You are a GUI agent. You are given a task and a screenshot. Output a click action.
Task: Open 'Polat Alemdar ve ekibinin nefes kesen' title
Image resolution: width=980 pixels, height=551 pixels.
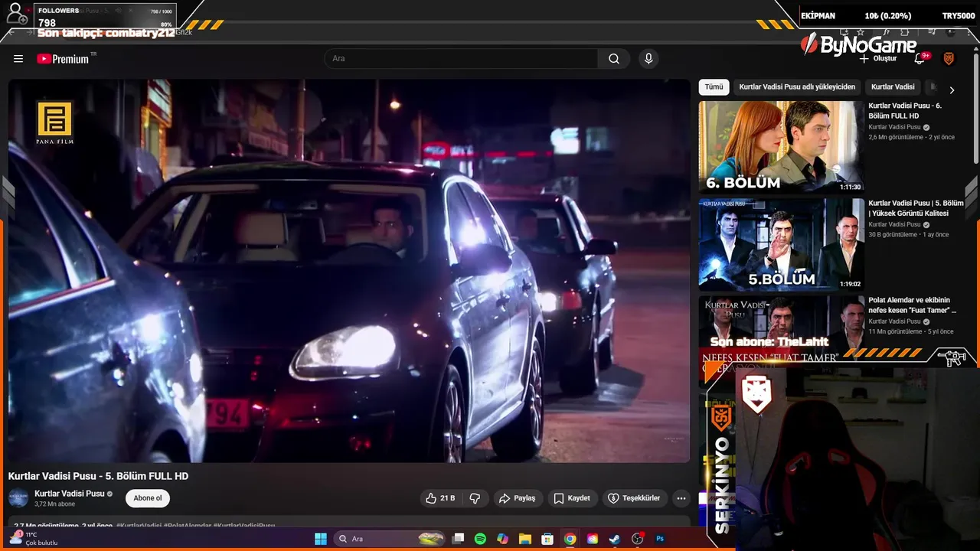point(913,305)
